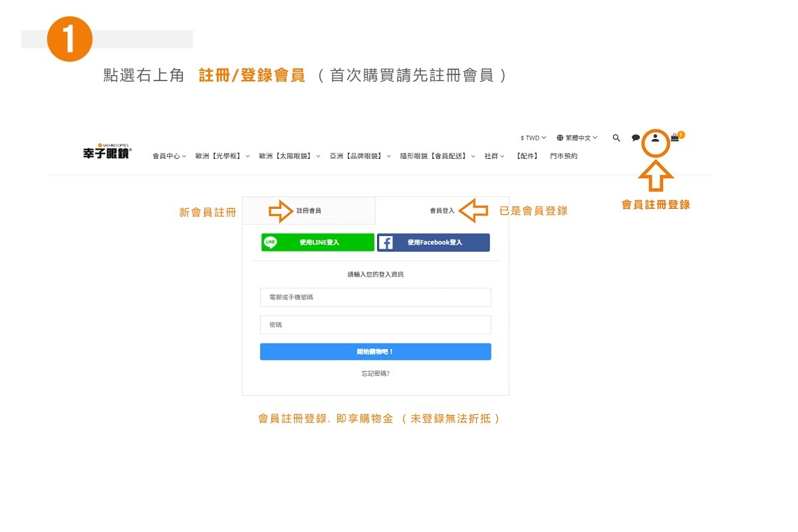798x532 pixels.
Task: Click the circled member account icon
Action: tap(656, 139)
